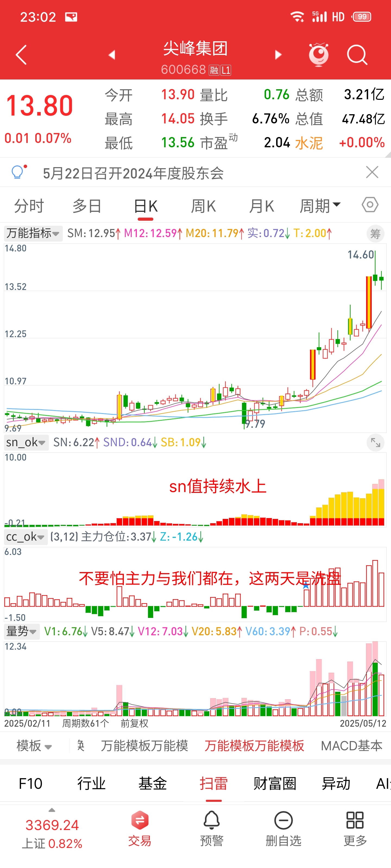Viewport: 391px width, 868px height.
Task: Tap the 14.60 high price label
Action: (361, 255)
